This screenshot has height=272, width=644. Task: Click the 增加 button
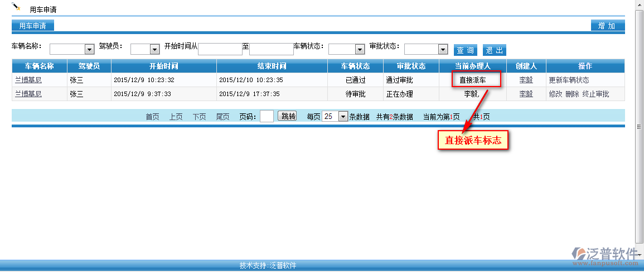click(607, 26)
